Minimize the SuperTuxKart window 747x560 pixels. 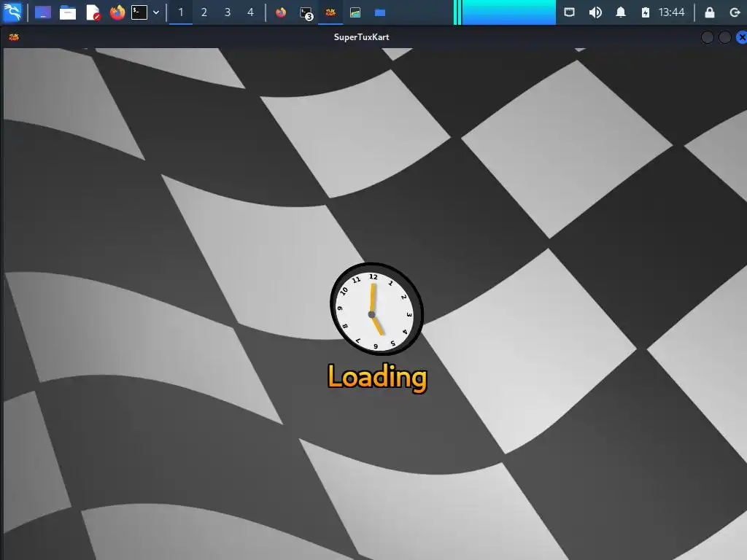(x=708, y=37)
